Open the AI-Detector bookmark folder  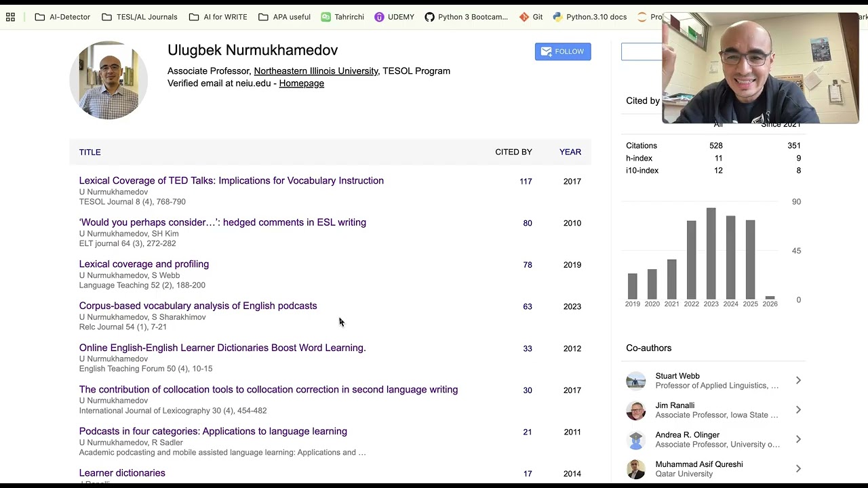click(x=62, y=17)
